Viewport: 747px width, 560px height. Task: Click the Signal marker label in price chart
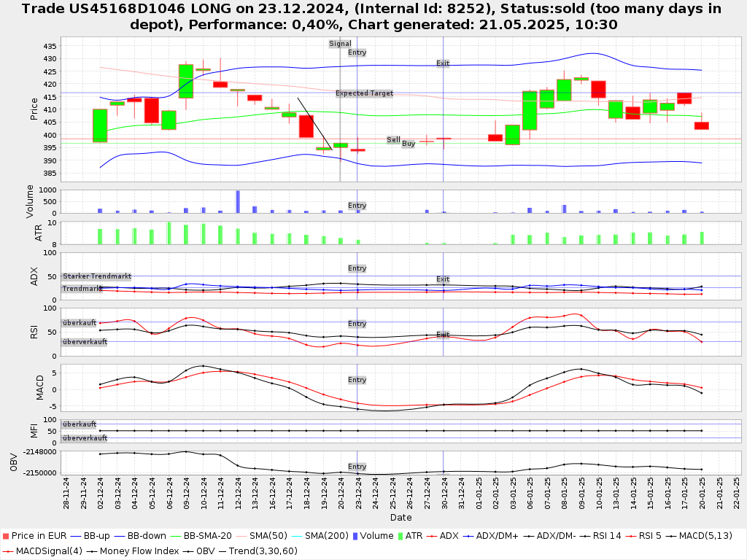point(340,44)
